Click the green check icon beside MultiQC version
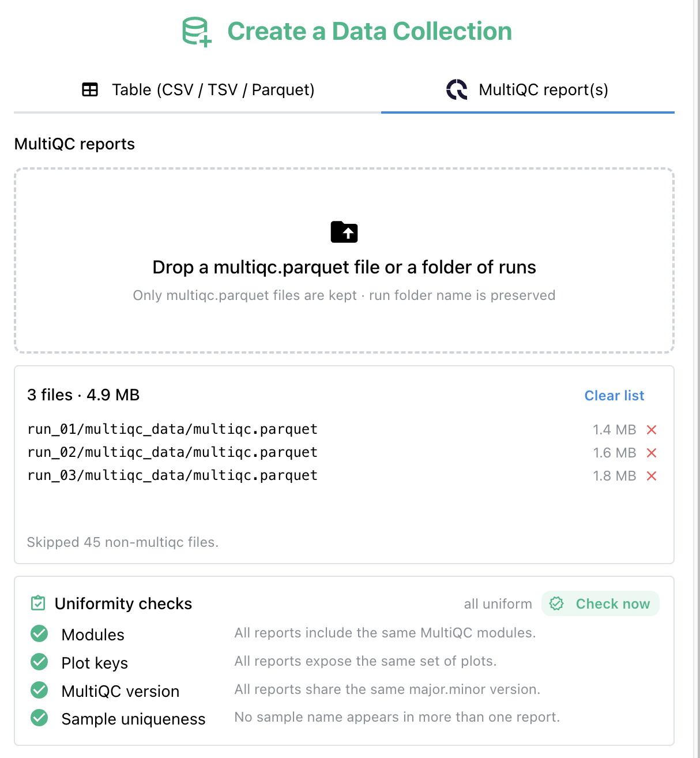Screen dimensions: 700x758 click(39, 690)
